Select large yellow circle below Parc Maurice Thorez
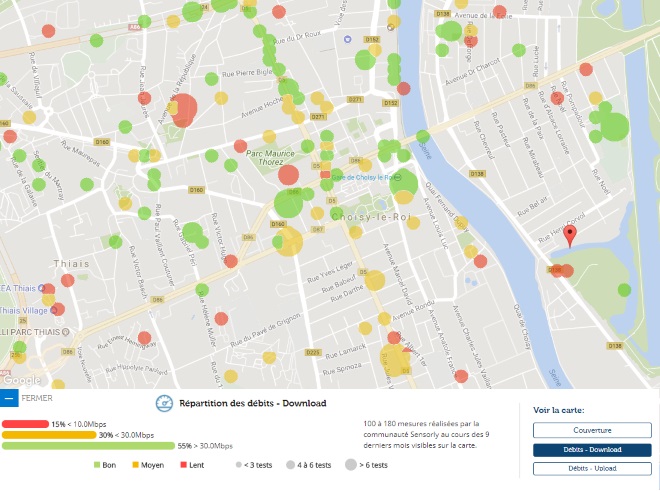This screenshot has width=660, height=491. (x=288, y=241)
